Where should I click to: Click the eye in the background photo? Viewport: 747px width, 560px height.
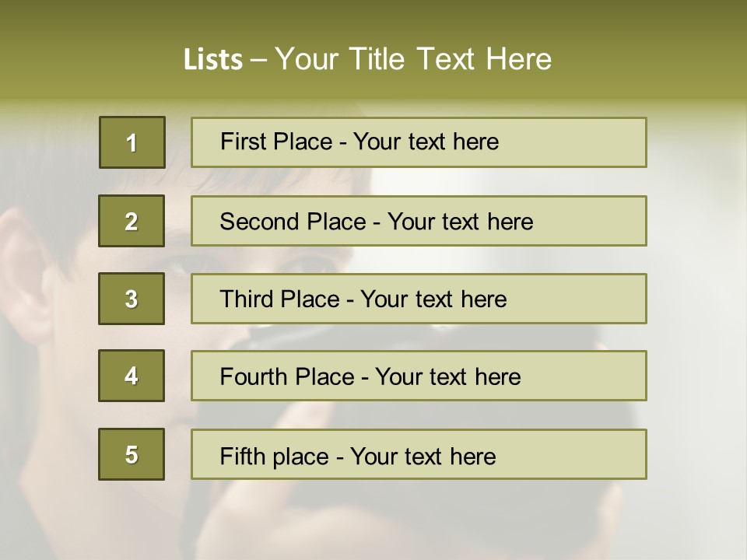coord(307,264)
